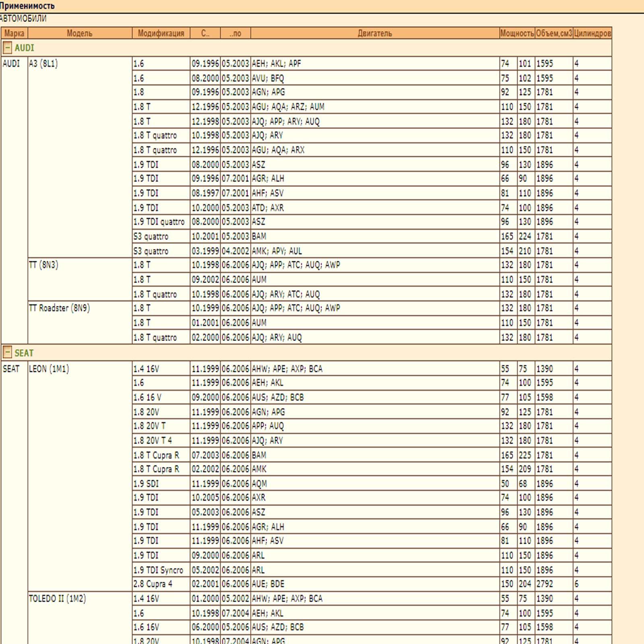Click the Марка column header
The image size is (644, 644).
(x=14, y=33)
